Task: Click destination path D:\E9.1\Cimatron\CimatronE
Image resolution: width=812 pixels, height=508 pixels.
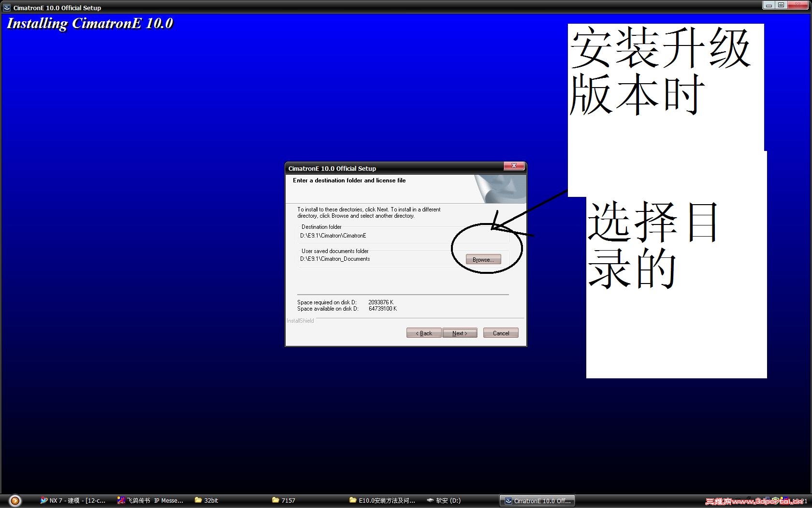Action: pyautogui.click(x=333, y=236)
